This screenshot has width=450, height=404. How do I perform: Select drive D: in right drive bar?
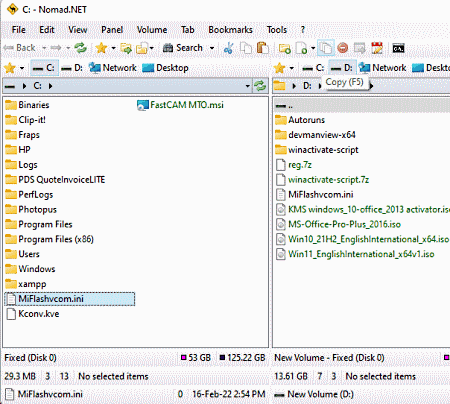click(342, 68)
